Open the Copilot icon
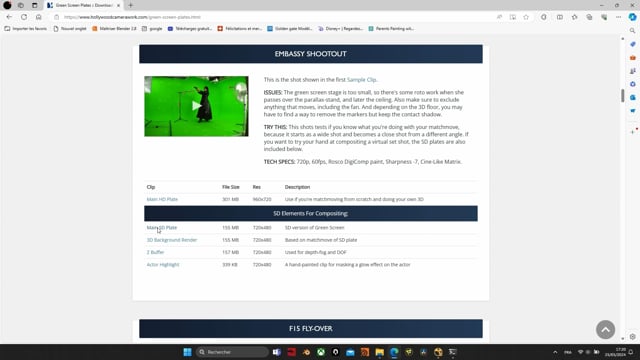Screen dimensions: 640x360 [x=633, y=17]
